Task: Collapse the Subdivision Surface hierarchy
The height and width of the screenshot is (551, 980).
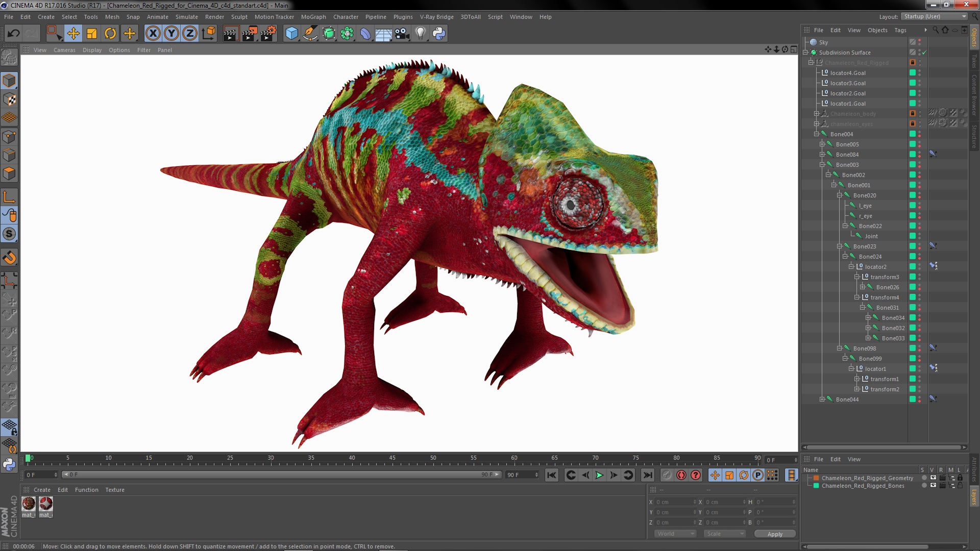Action: click(x=805, y=53)
